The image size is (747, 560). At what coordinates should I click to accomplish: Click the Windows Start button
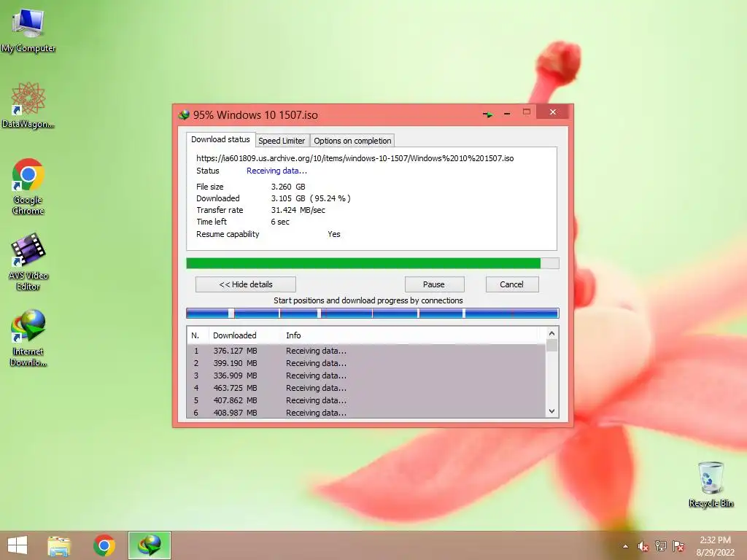[x=18, y=545]
